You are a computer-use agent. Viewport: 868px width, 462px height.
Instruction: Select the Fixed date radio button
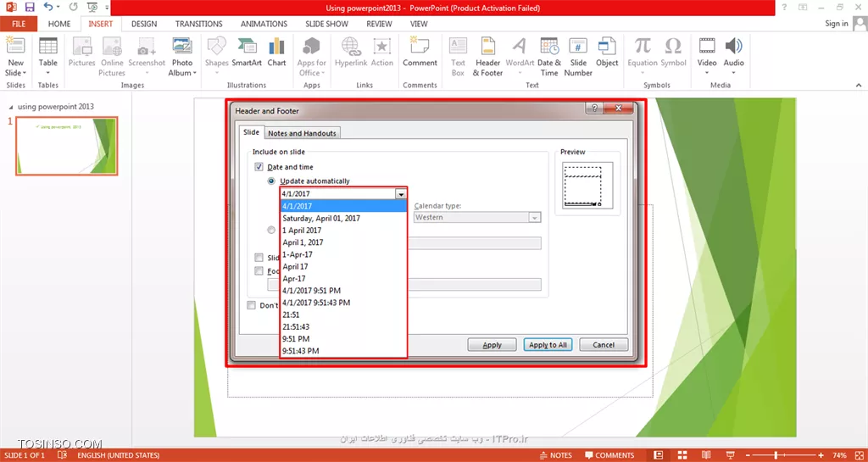[x=271, y=231]
